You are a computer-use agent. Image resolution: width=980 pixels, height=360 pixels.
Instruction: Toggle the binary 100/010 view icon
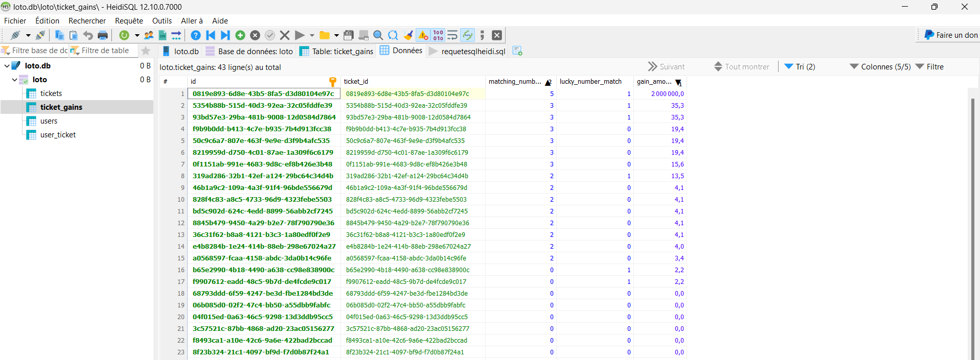(438, 35)
